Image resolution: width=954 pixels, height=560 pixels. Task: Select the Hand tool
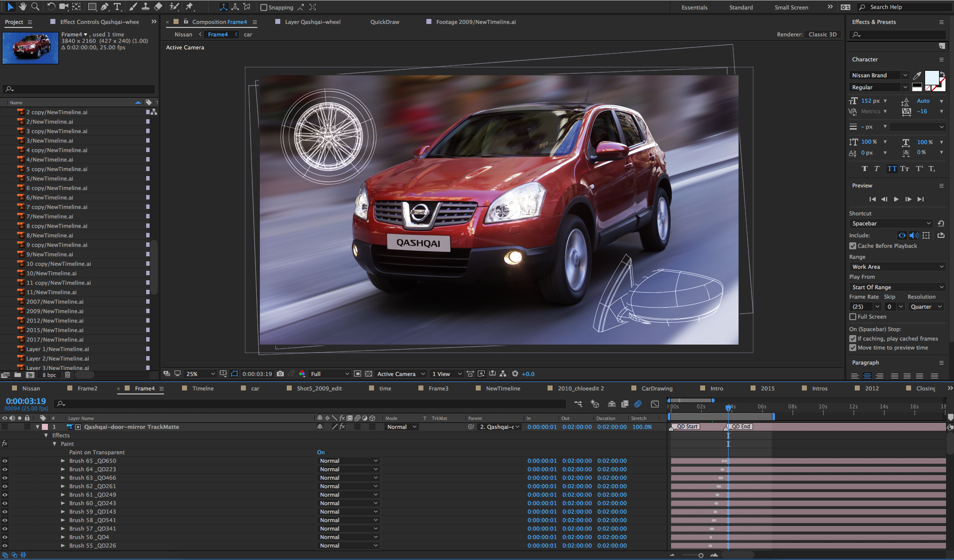(22, 7)
